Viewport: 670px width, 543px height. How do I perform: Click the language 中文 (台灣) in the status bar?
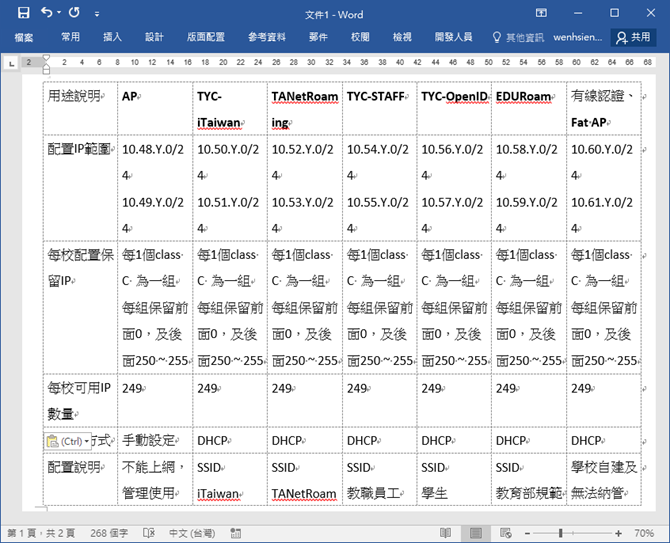click(x=192, y=533)
